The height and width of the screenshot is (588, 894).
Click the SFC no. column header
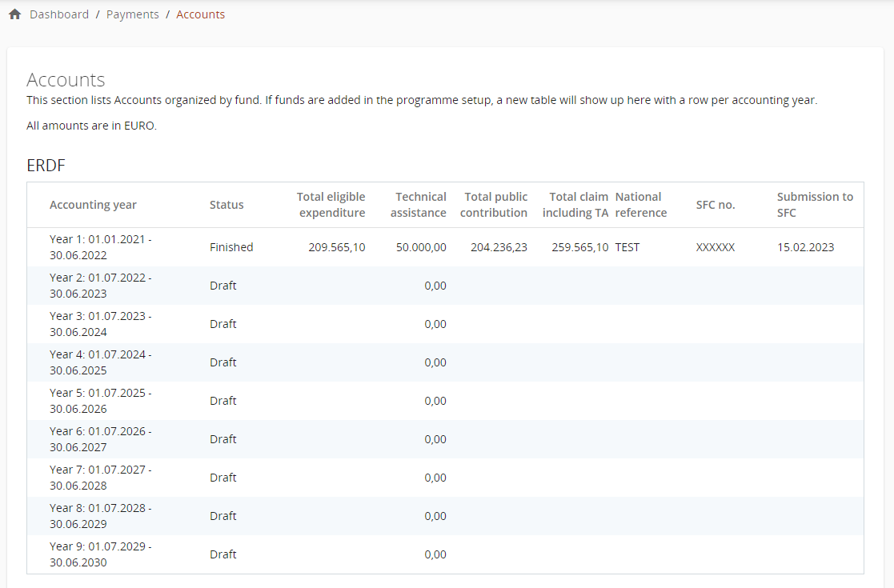tap(715, 205)
